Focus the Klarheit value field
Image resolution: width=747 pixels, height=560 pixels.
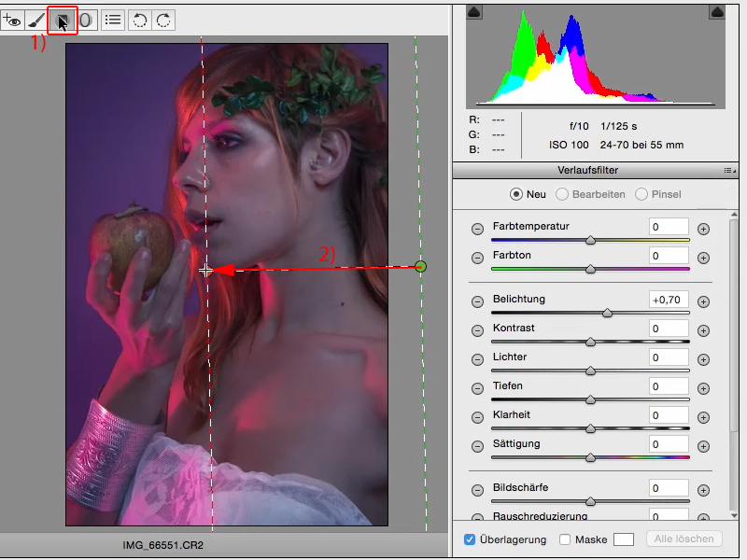(669, 415)
